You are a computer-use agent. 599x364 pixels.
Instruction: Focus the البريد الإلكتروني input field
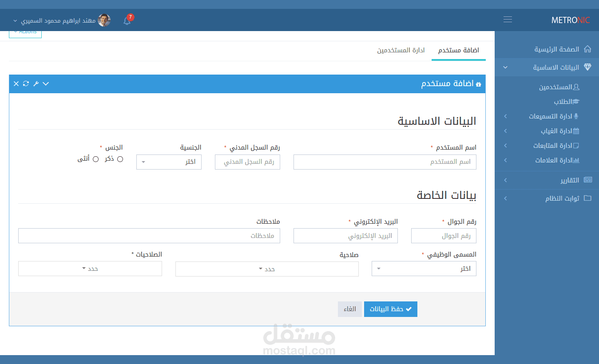pos(345,236)
